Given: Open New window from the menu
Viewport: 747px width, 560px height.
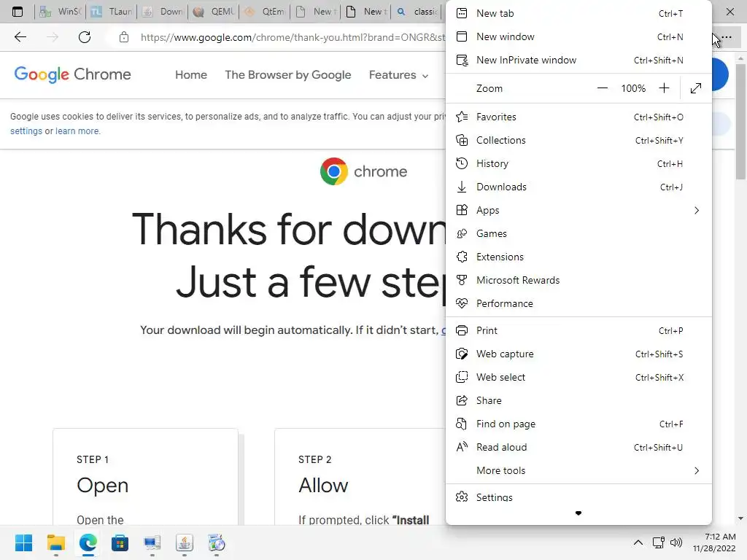Looking at the screenshot, I should point(578,36).
